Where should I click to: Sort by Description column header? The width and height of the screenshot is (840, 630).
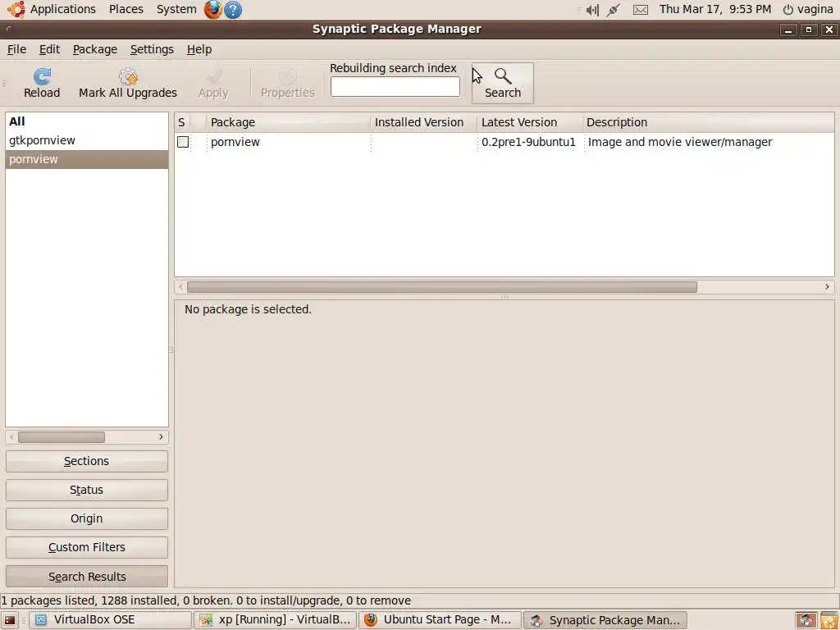pos(708,122)
